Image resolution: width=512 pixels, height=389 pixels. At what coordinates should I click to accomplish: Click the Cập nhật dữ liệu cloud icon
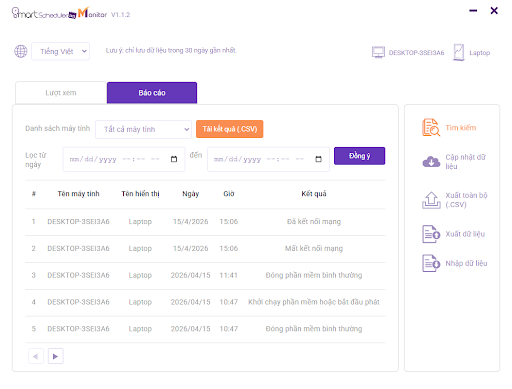point(431,162)
